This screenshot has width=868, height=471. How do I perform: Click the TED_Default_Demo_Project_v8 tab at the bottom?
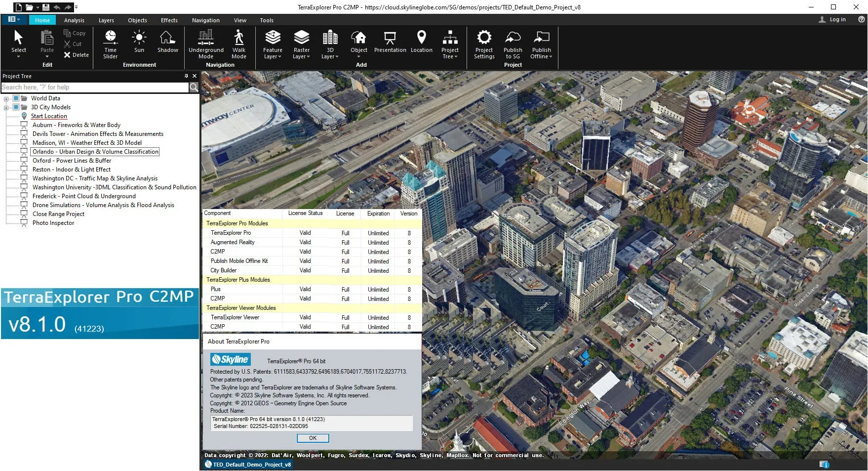(248, 465)
